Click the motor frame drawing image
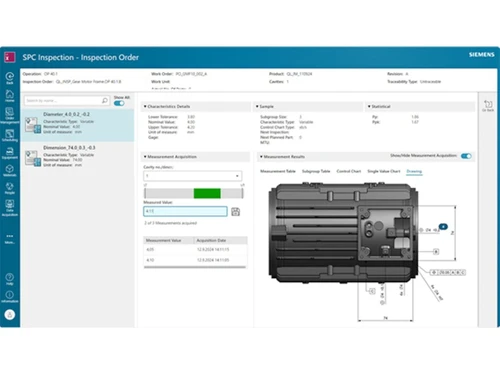The height and width of the screenshot is (375, 500). click(x=343, y=233)
